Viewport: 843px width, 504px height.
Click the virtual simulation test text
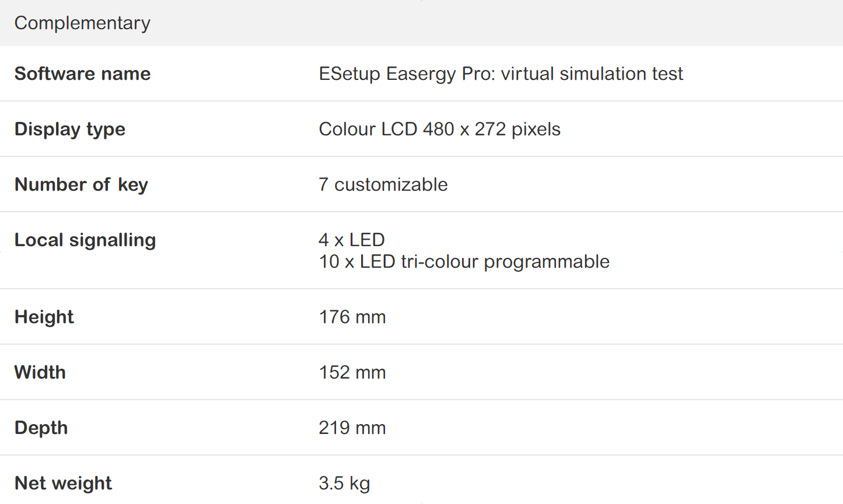(592, 74)
